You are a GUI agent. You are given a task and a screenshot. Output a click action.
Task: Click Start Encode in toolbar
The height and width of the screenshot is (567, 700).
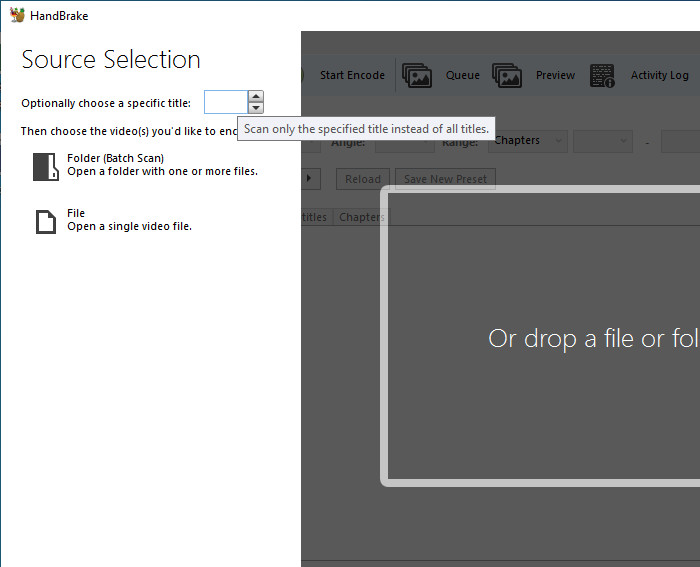point(352,75)
